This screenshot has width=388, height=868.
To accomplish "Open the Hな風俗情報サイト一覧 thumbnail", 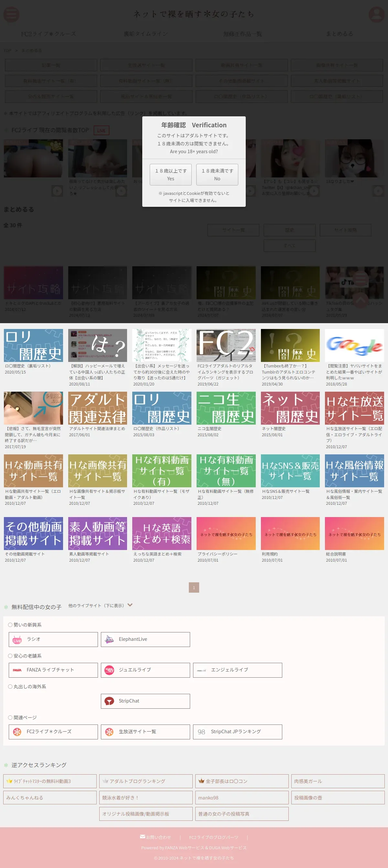I will pos(355,471).
